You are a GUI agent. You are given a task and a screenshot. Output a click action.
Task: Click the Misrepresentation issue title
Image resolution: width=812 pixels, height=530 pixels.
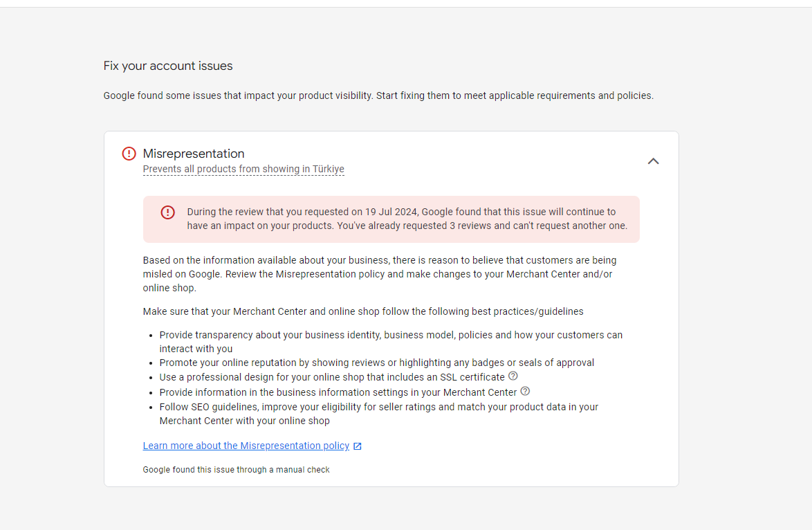tap(194, 154)
